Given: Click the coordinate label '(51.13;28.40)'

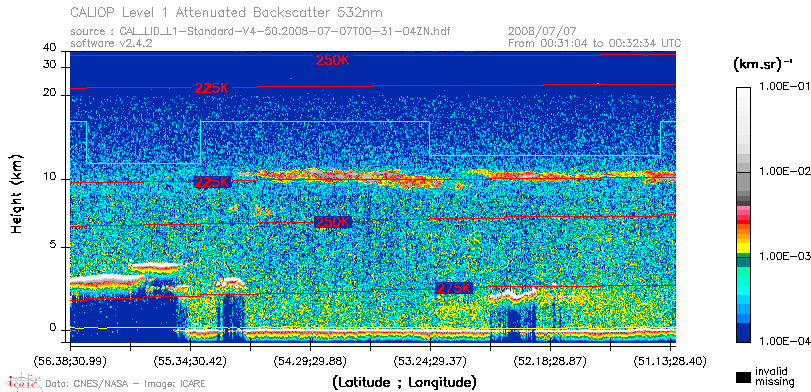Looking at the screenshot, I should (670, 360).
